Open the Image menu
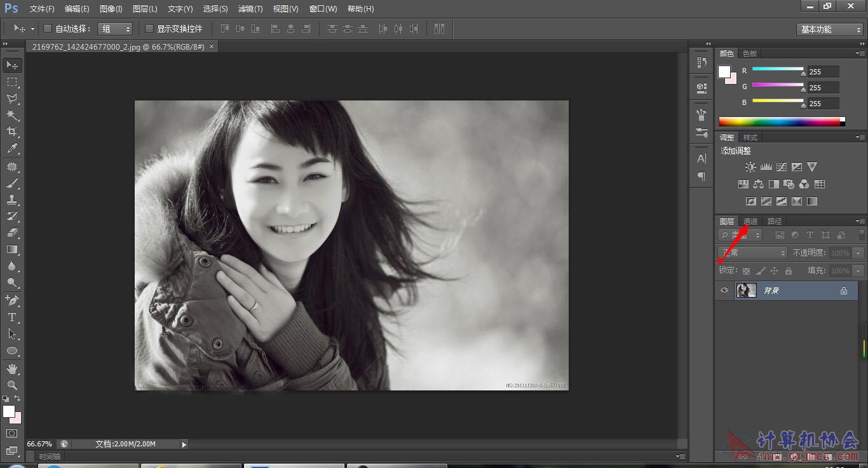Screen dimensions: 868x468 111,9
